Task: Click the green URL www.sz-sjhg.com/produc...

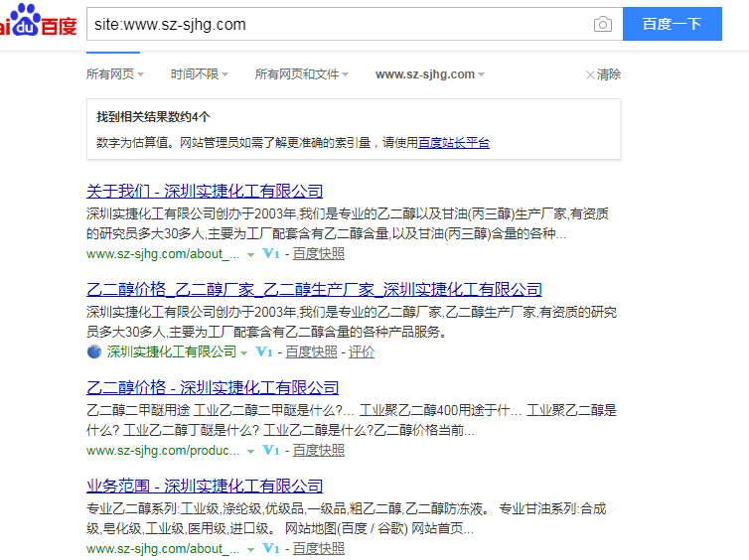Action: [163, 450]
